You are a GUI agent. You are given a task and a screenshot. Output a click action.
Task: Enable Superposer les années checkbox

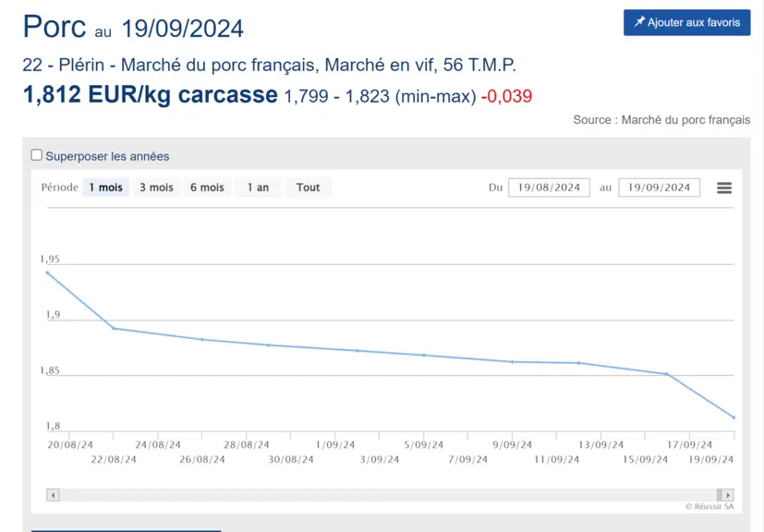point(37,155)
